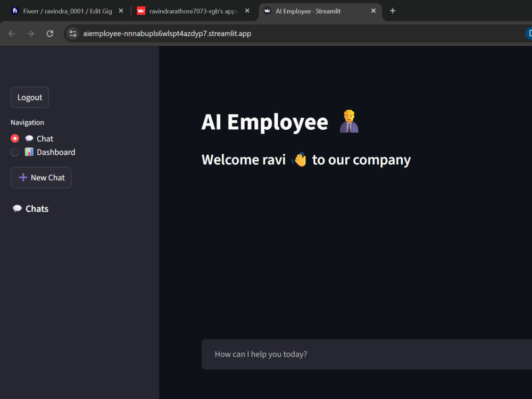
Task: Click the blue extension icon beside the address bar
Action: (529, 34)
